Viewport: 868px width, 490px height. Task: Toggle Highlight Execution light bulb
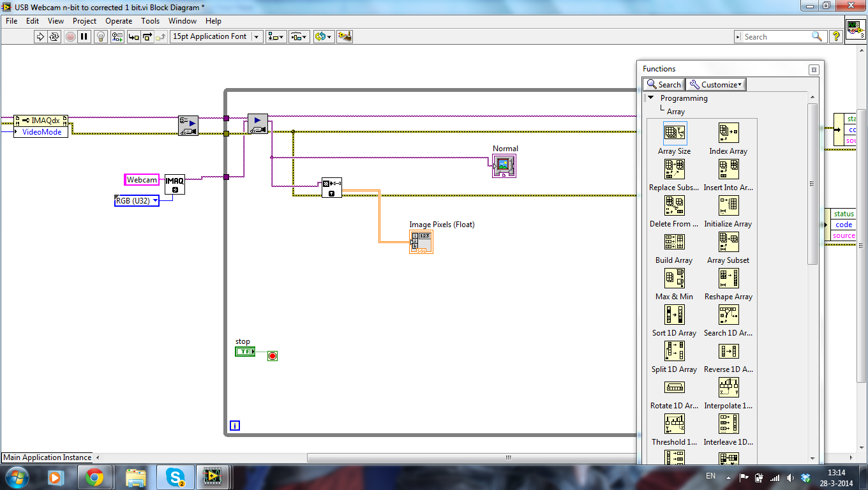tap(101, 36)
